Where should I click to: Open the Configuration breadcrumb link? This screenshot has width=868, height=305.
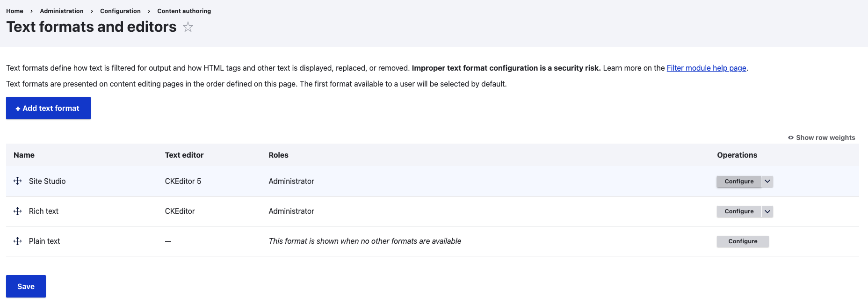[x=120, y=11]
